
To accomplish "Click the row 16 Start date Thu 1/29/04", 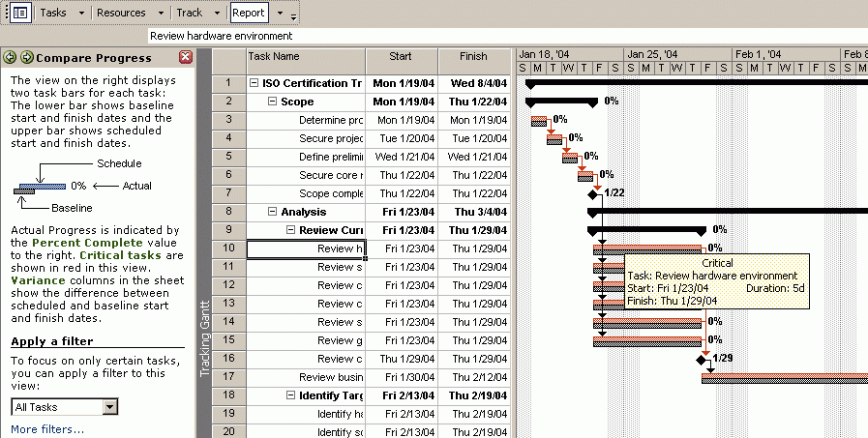I will click(x=402, y=359).
